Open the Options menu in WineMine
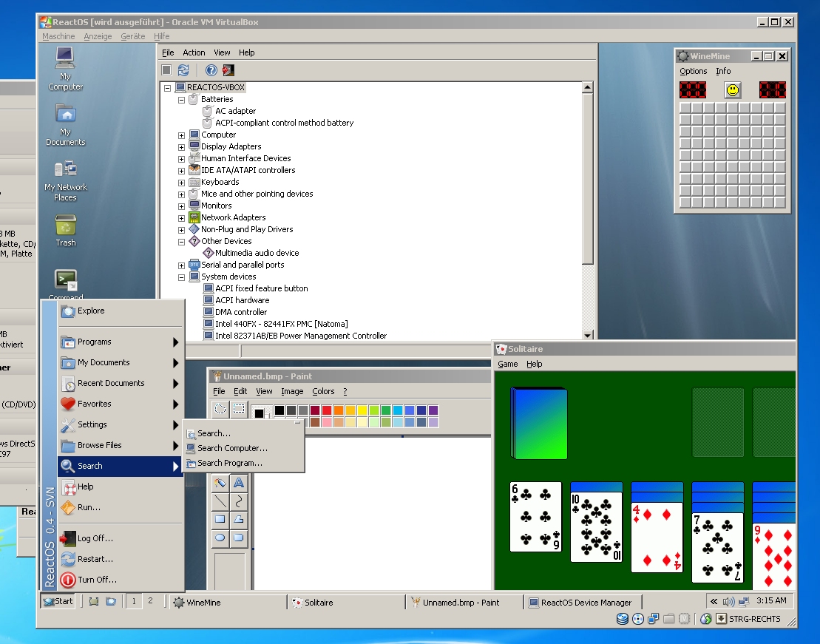820x644 pixels. pos(693,71)
